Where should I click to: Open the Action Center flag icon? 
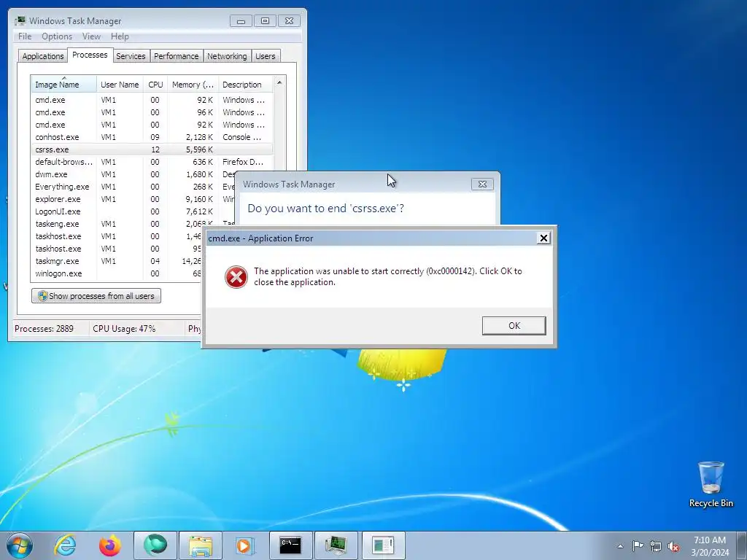[638, 546]
